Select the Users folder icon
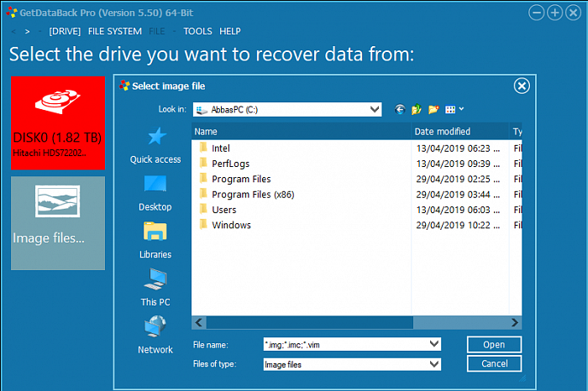Screen dimensions: 588x391 point(203,209)
